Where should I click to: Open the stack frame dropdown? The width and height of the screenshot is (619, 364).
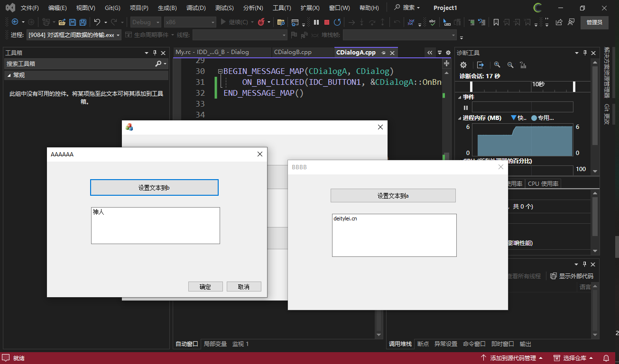400,35
